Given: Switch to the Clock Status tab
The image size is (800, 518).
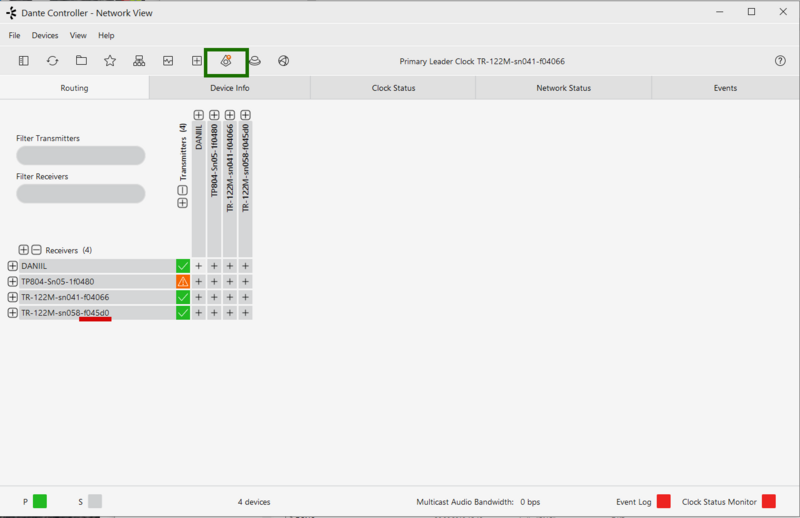Looking at the screenshot, I should click(x=393, y=88).
